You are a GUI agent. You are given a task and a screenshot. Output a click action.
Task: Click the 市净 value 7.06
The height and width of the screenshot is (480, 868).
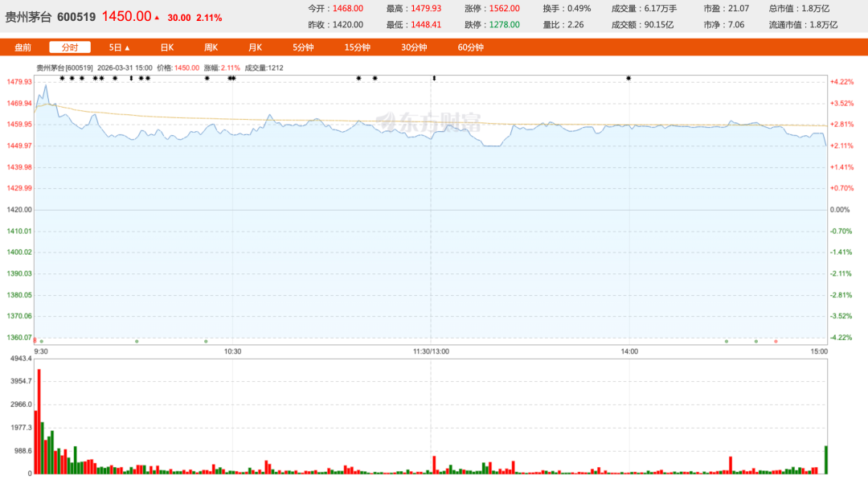coord(736,25)
